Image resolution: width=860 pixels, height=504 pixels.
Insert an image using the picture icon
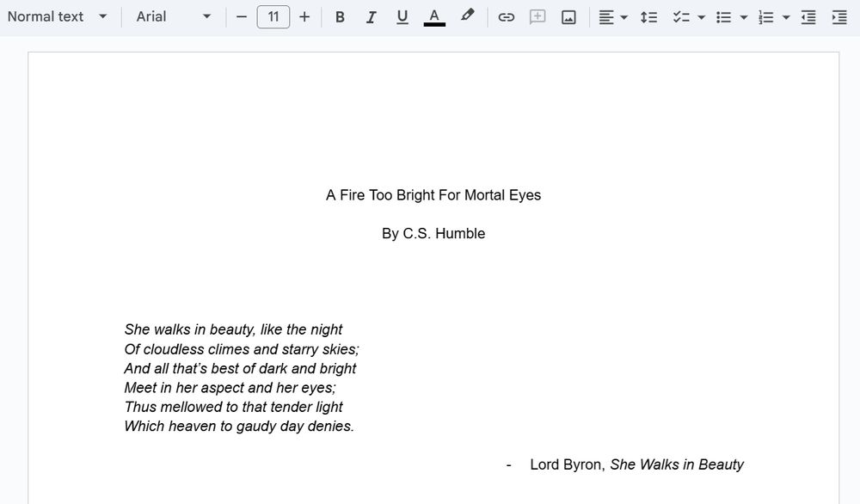pos(568,17)
